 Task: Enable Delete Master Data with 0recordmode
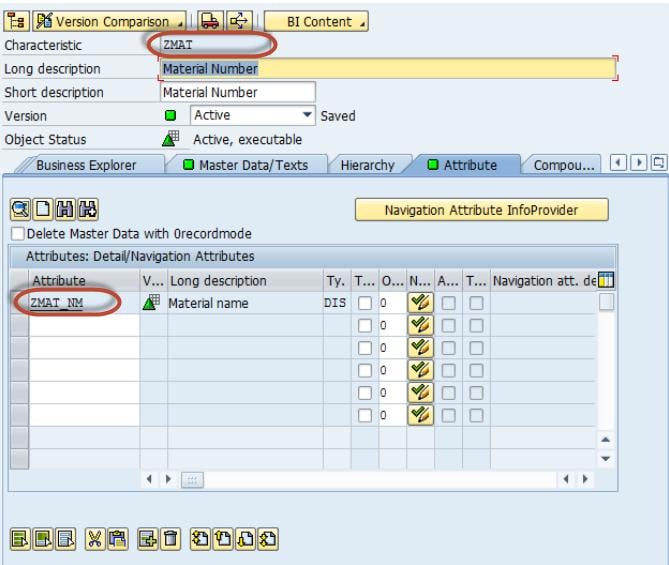pos(18,233)
